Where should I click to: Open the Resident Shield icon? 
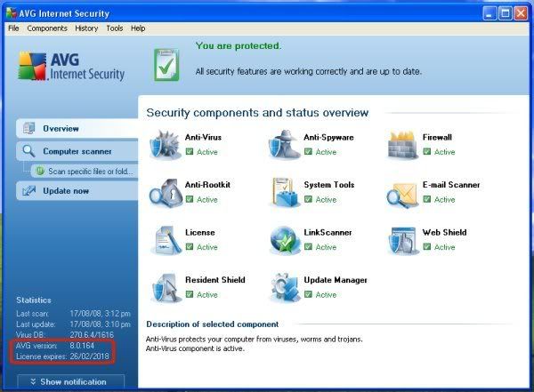(x=166, y=288)
